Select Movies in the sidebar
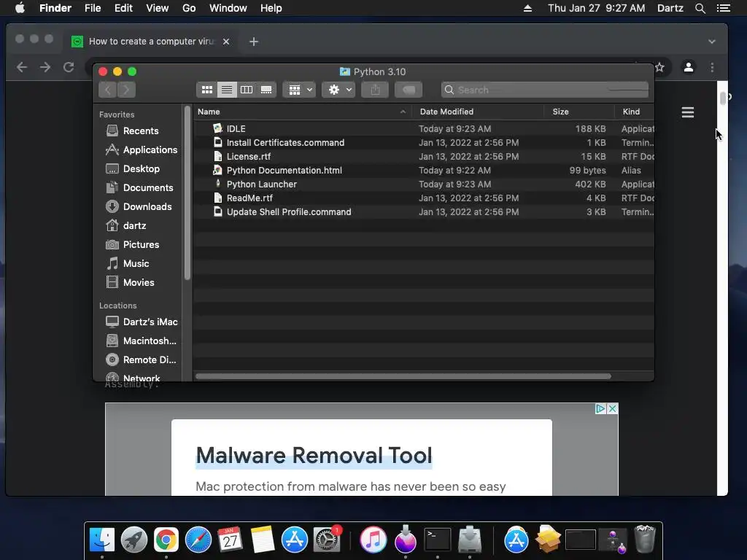The width and height of the screenshot is (747, 560). [x=130, y=282]
